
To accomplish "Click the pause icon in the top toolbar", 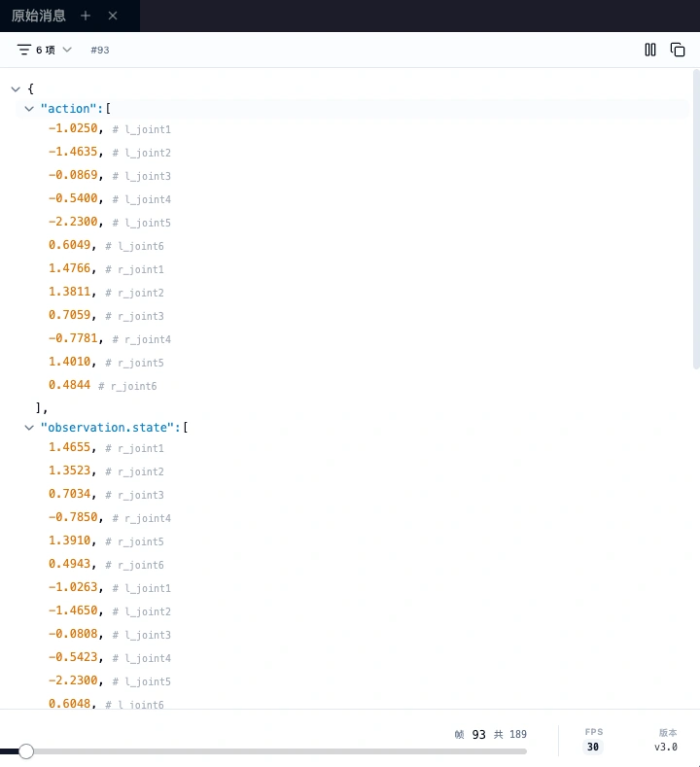I will point(650,50).
